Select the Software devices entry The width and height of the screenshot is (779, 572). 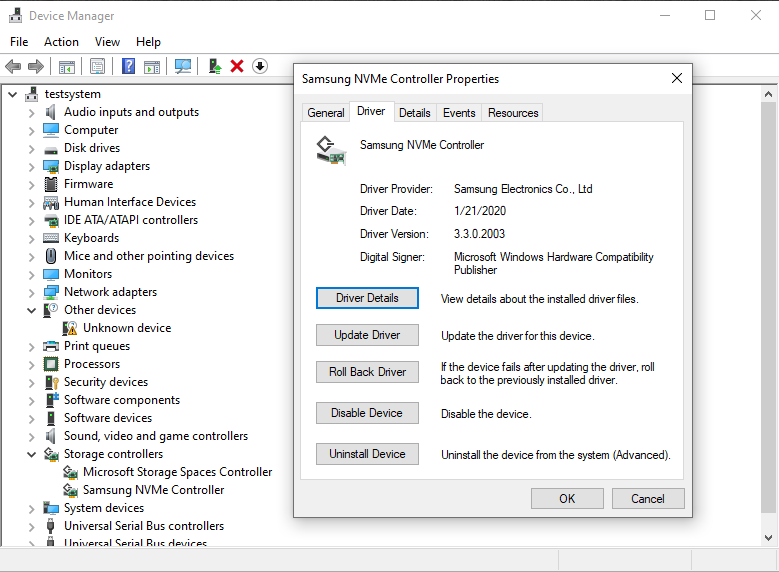(108, 418)
